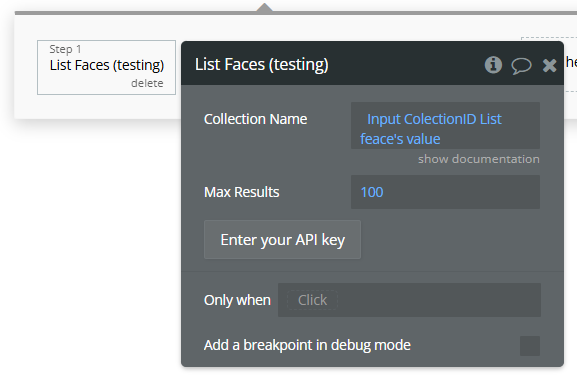The height and width of the screenshot is (387, 577).
Task: Select the dashed Click placeholder beside Only when
Action: point(312,300)
